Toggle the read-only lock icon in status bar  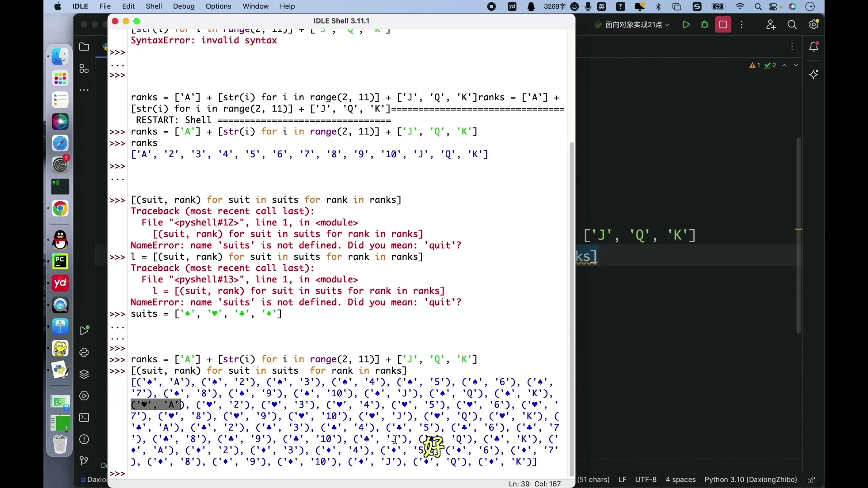click(x=811, y=480)
